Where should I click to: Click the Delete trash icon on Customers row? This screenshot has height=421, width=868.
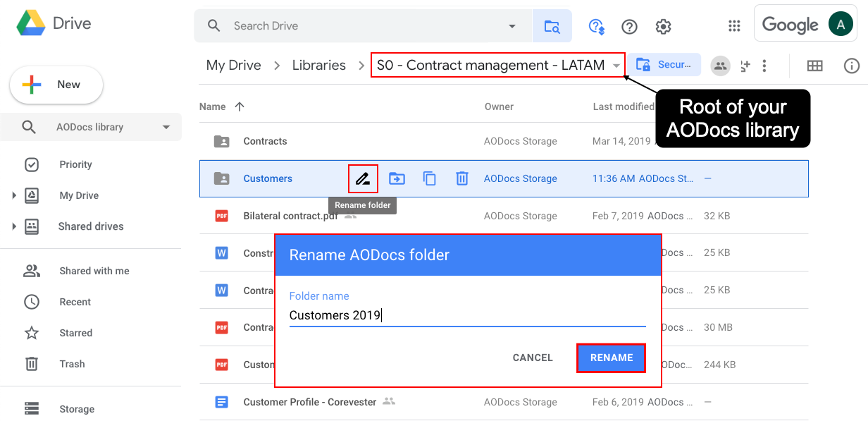coord(461,178)
